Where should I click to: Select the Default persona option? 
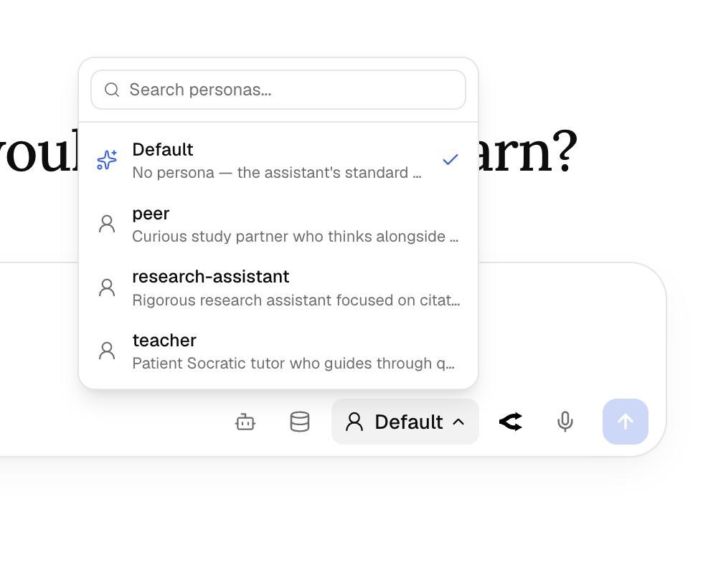pyautogui.click(x=278, y=161)
